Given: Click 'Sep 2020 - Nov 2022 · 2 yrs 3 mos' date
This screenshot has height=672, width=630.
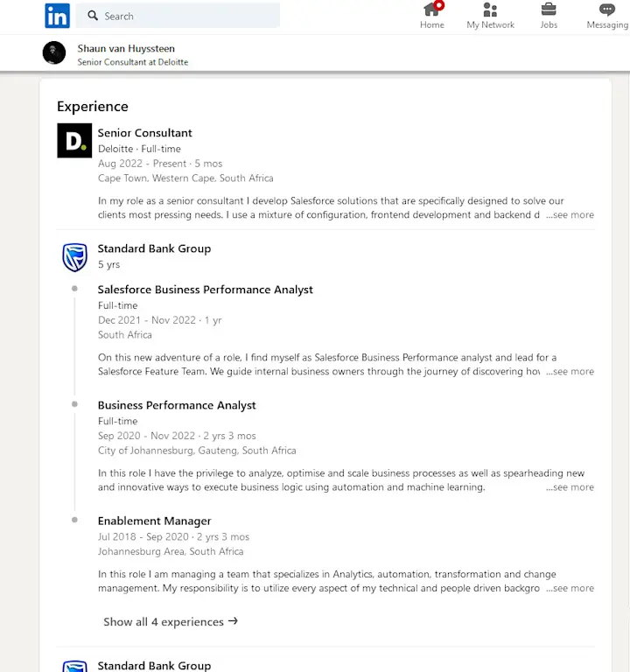Looking at the screenshot, I should click(x=177, y=436).
